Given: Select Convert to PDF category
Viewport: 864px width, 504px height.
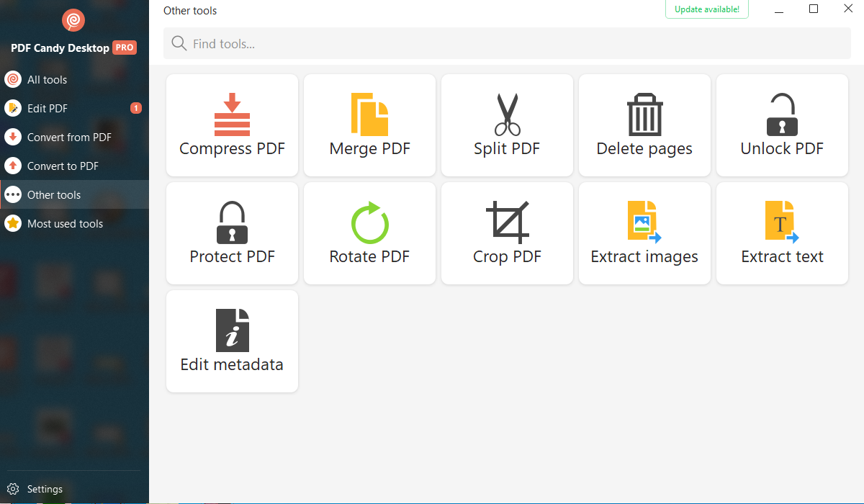Looking at the screenshot, I should click(x=63, y=166).
